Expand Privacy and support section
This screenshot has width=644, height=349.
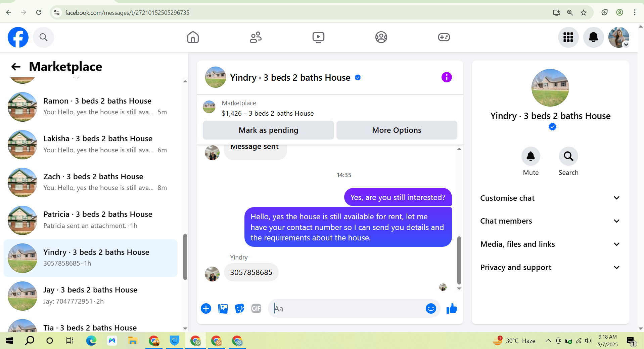coord(550,267)
